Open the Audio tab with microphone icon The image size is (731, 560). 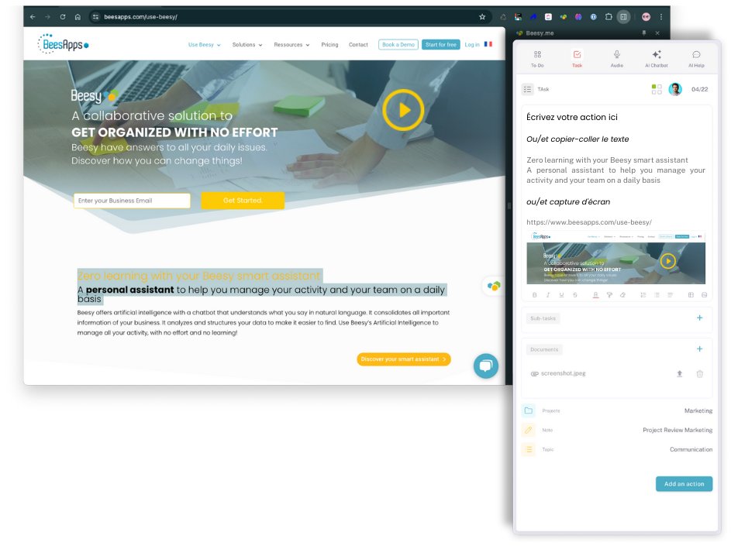coord(616,59)
